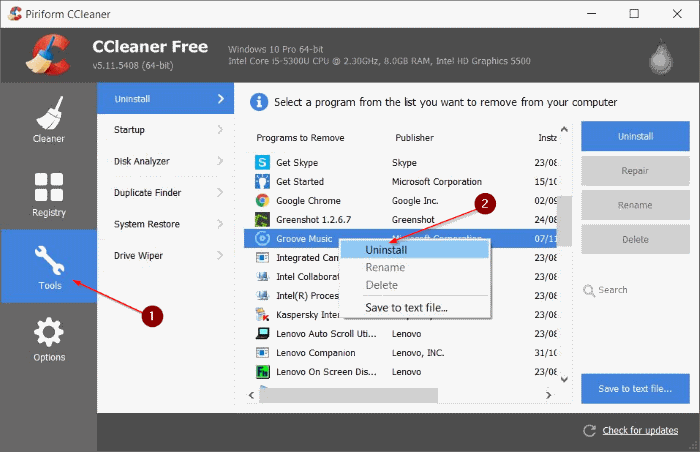The image size is (700, 452).
Task: Open the Options gear section
Action: (x=49, y=339)
